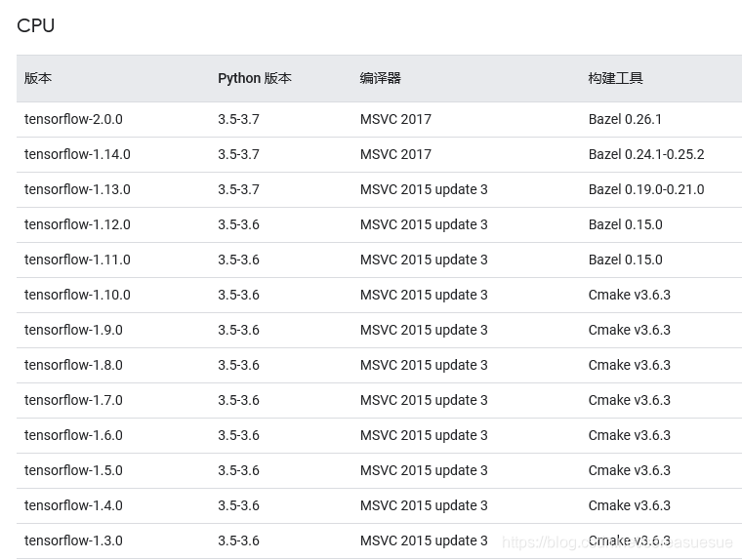Select the tensorflow-1.4.0 cell
This screenshot has height=560, width=742.
[73, 505]
